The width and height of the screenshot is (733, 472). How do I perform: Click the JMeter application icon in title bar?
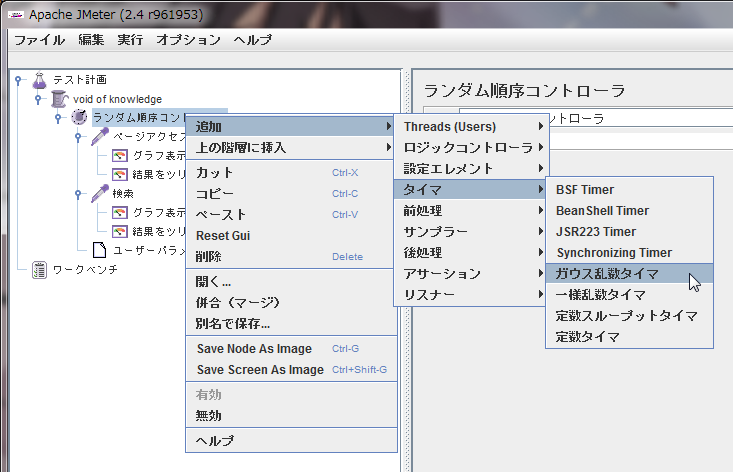[x=15, y=15]
